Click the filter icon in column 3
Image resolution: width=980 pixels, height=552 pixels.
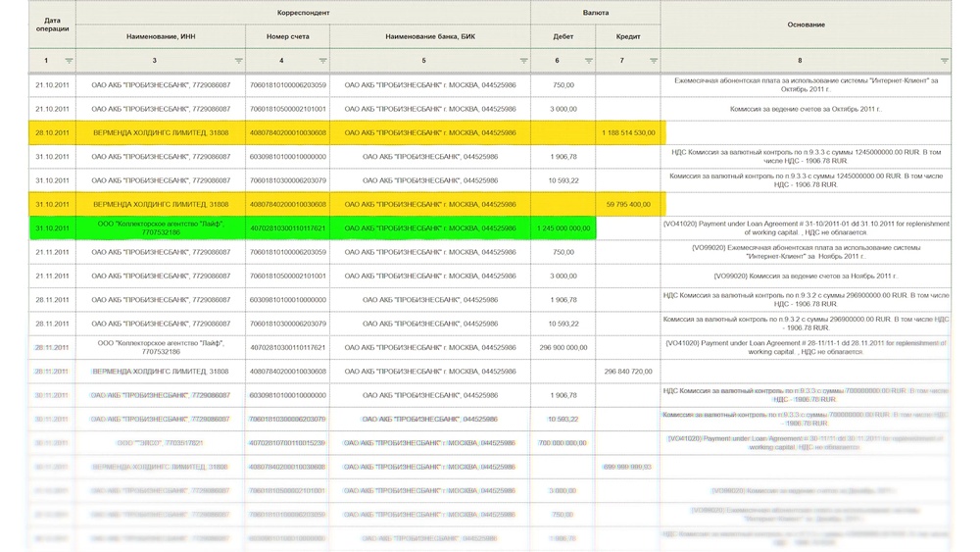tap(239, 61)
